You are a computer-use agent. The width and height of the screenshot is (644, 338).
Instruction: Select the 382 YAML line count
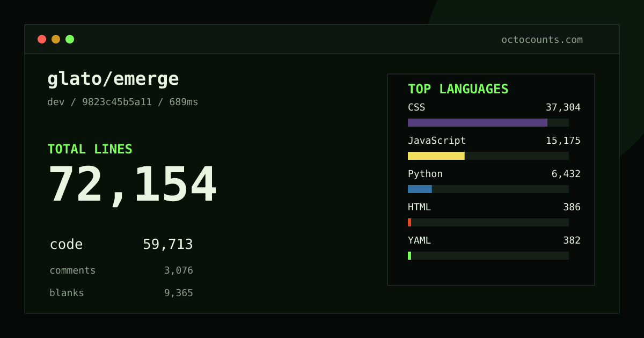[572, 240]
